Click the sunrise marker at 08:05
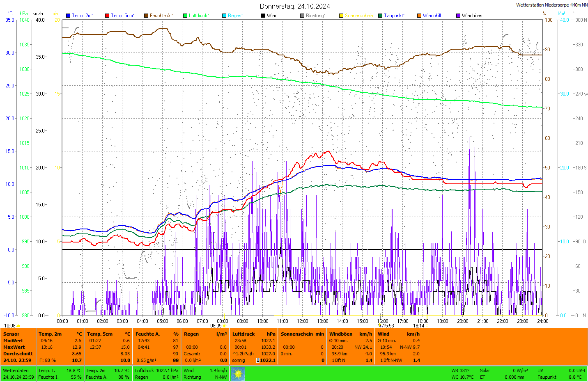This screenshot has width=588, height=382. click(x=224, y=326)
